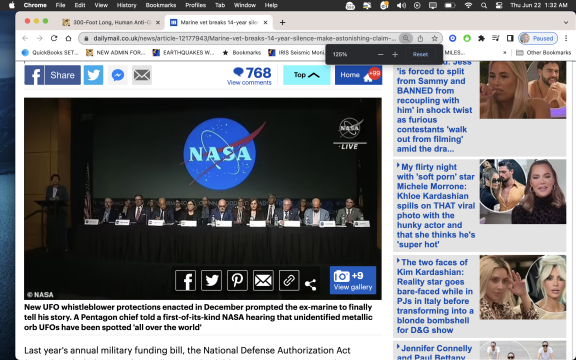The height and width of the screenshot is (360, 576).
Task: Expand Other Bookmarks folder
Action: 543,53
